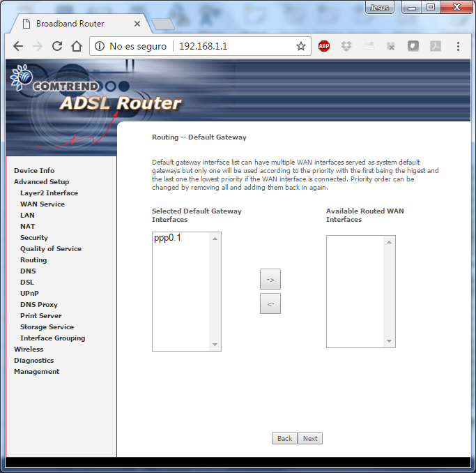Open Quality of Service menu item

[51, 248]
